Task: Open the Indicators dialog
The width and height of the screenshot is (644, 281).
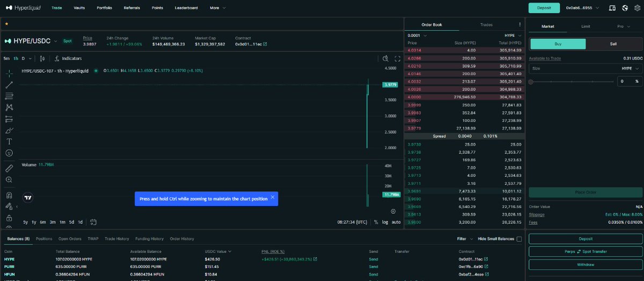Action: (69, 58)
